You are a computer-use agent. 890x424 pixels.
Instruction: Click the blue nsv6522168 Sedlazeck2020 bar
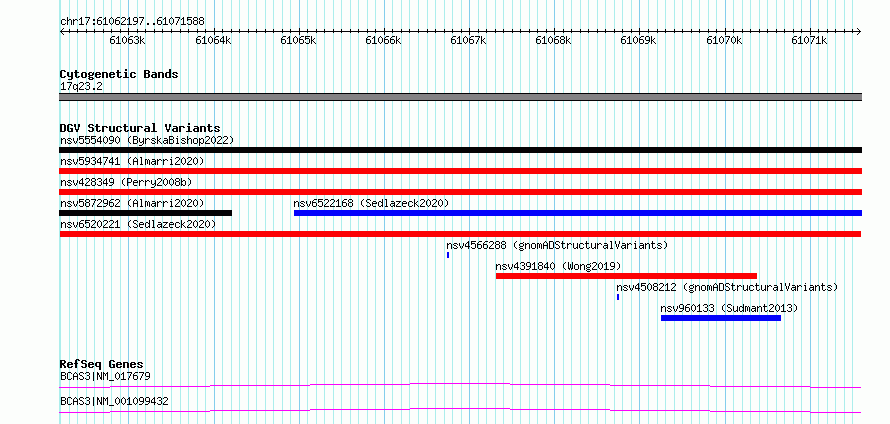pos(578,213)
